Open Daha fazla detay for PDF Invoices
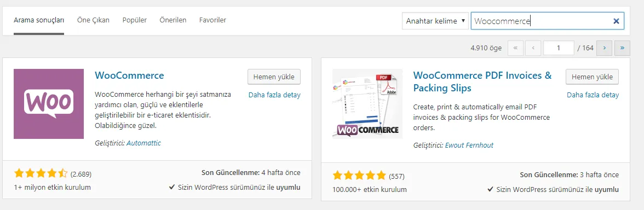 [x=593, y=95]
